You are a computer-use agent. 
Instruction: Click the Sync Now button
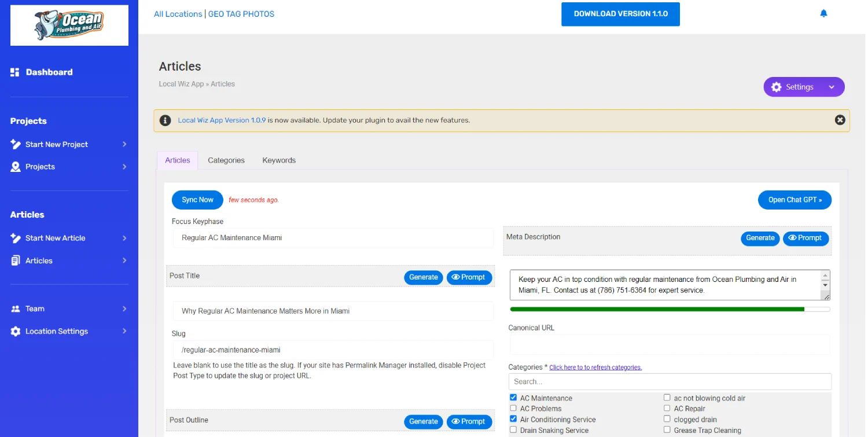click(197, 200)
